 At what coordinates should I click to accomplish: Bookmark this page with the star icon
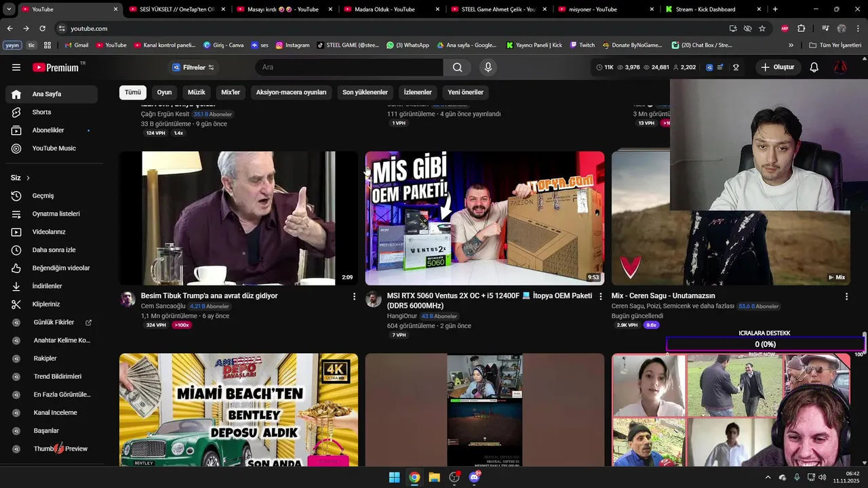762,28
